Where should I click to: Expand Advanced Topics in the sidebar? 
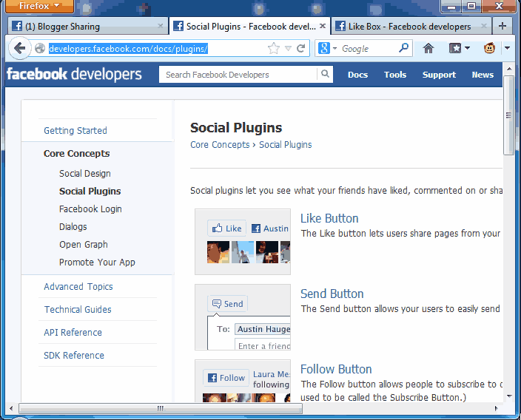coord(78,286)
